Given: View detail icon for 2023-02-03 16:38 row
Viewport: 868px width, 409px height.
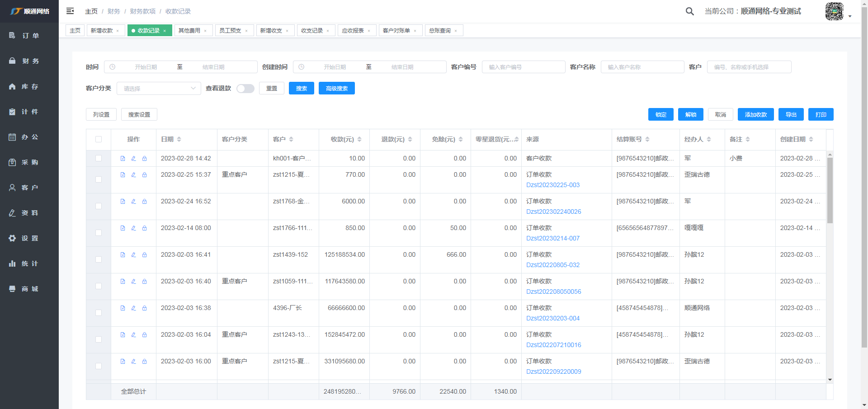Looking at the screenshot, I should click(x=123, y=308).
